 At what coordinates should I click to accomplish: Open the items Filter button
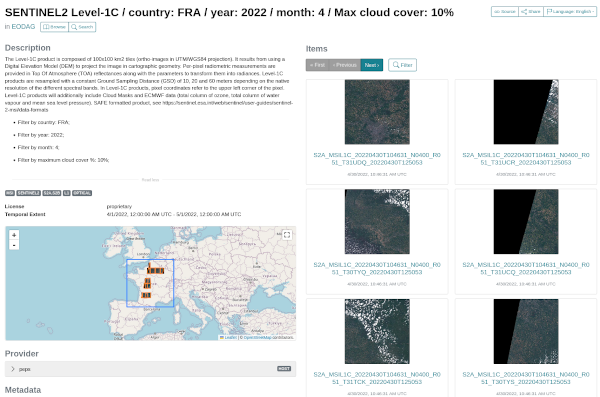tap(403, 65)
